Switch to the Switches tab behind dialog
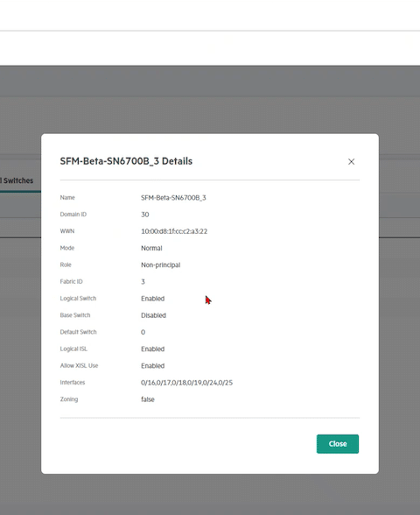The height and width of the screenshot is (515, 420). 17,180
